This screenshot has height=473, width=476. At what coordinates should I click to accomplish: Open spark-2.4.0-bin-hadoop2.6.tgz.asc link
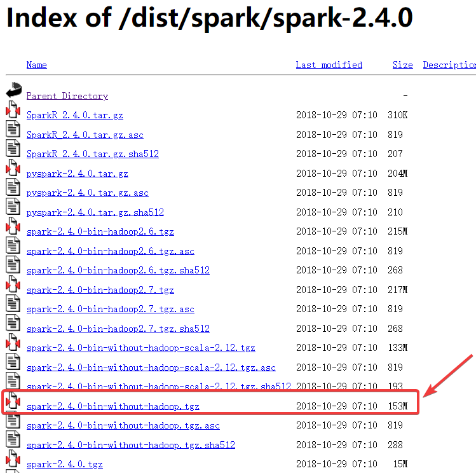[111, 251]
